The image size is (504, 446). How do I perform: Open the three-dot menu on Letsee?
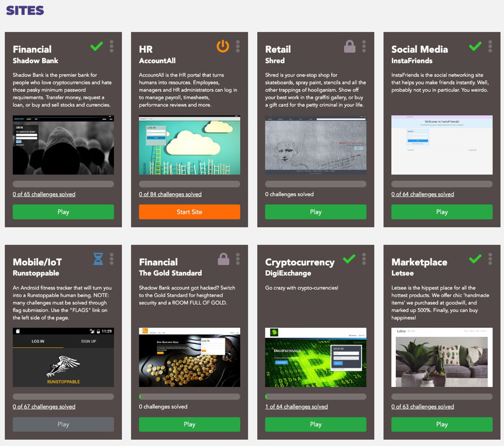tap(490, 258)
